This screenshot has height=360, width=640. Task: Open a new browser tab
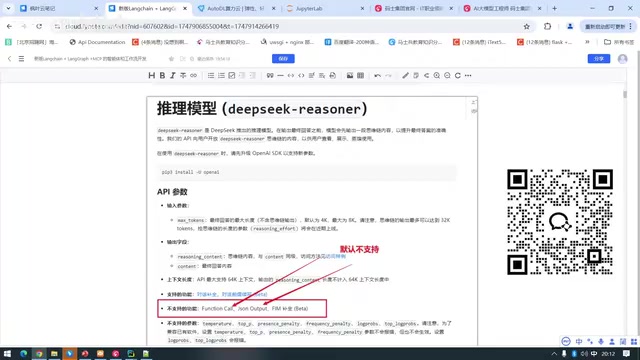[554, 8]
